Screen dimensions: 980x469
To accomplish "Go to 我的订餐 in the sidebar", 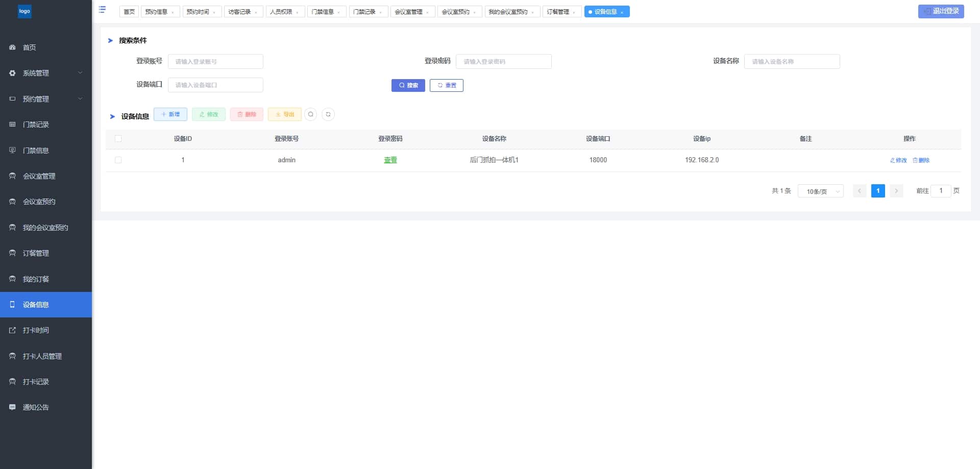I will 46,279.
